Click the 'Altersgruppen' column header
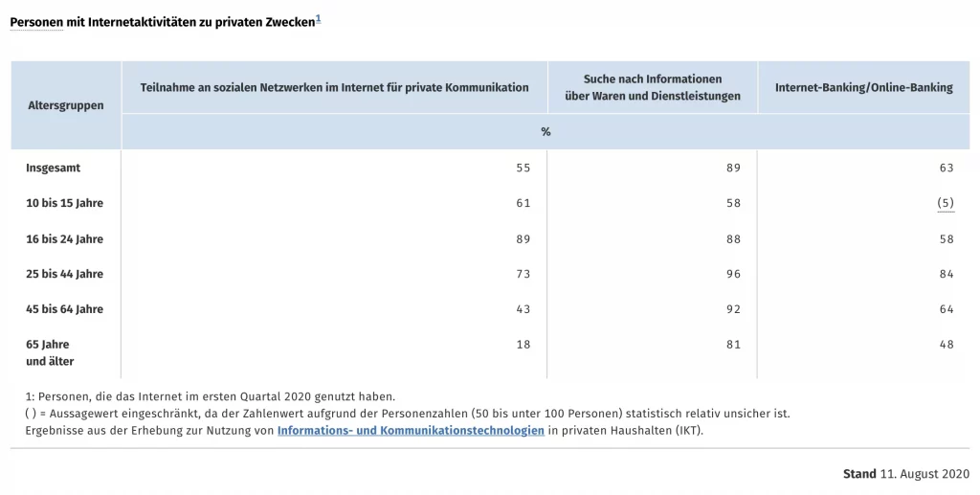Viewport: 980px width, 495px height. 65,105
